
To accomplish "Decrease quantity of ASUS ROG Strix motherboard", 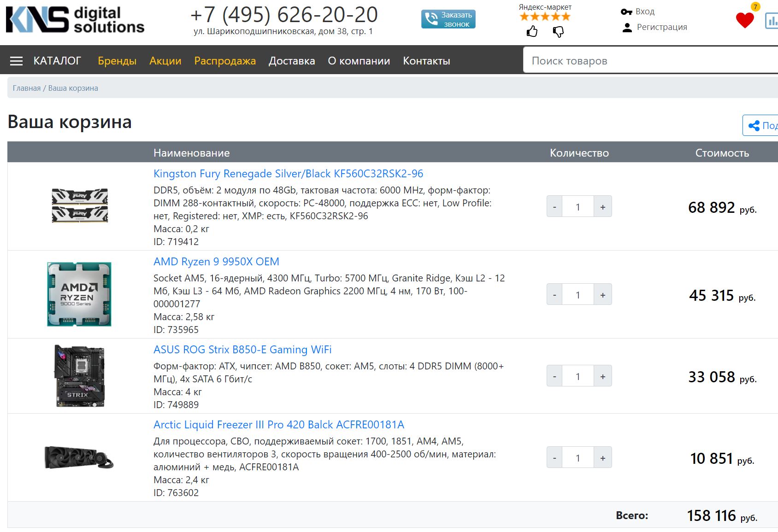I will pyautogui.click(x=554, y=376).
